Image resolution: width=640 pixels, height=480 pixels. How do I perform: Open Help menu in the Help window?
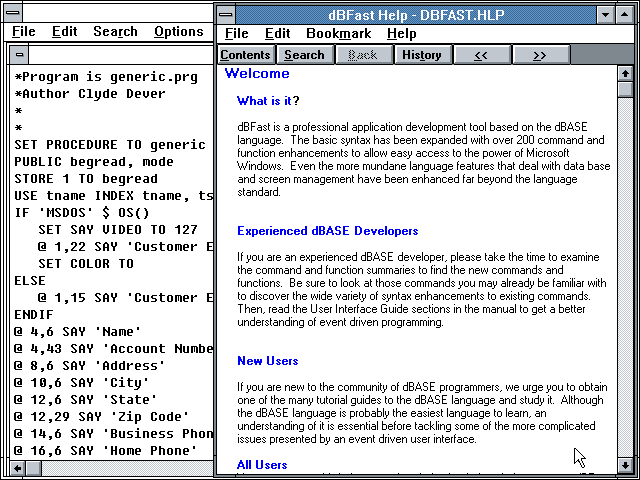(402, 33)
